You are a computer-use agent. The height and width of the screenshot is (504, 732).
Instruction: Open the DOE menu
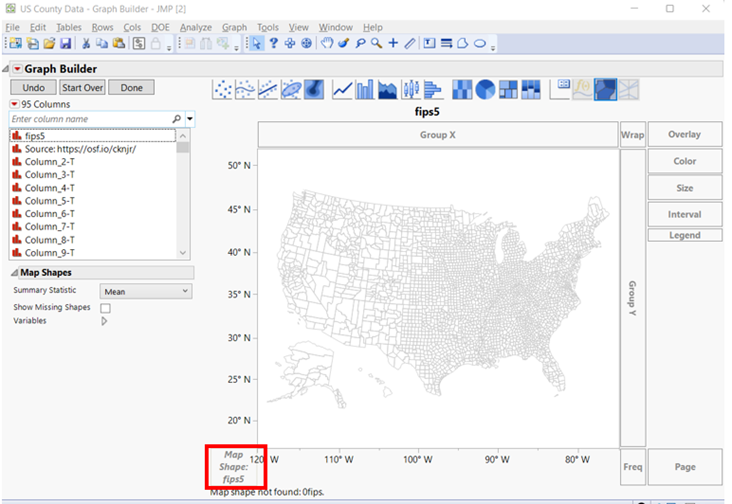coord(160,28)
